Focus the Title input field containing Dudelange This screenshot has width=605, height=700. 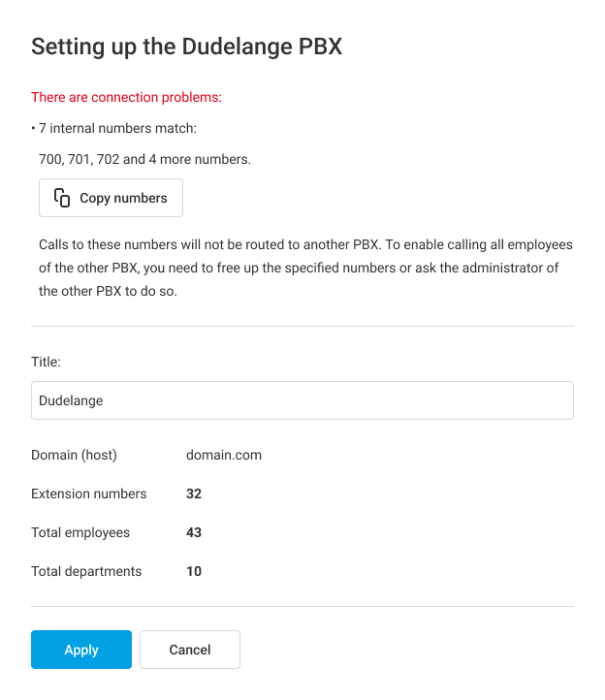coord(302,400)
